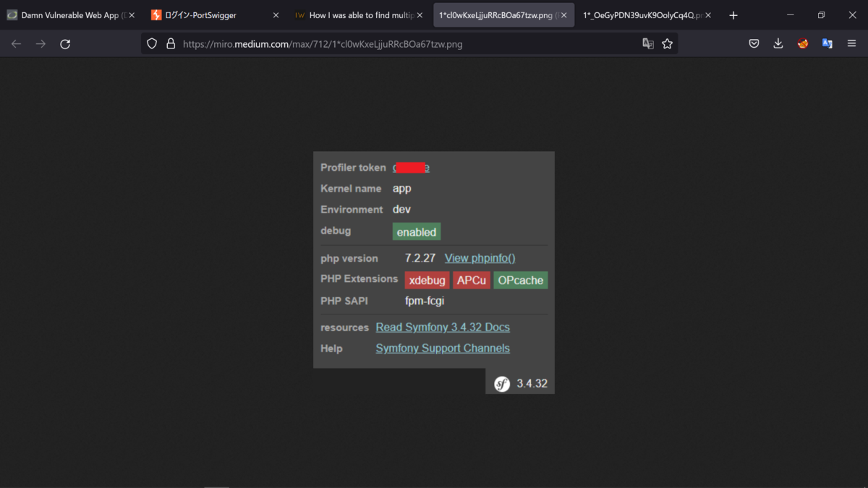
Task: Click the translate extension icon in toolbar
Action: coord(827,43)
